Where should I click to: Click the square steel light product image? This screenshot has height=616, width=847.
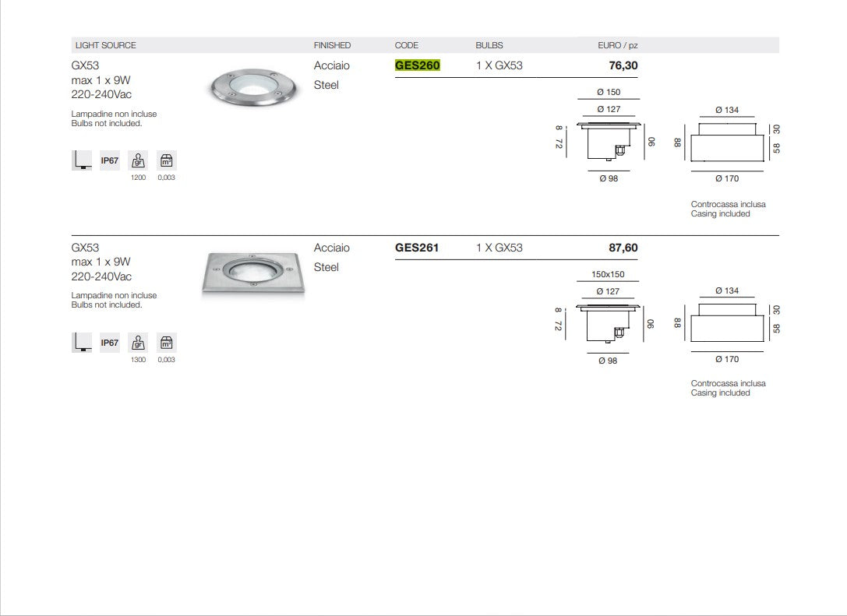(x=252, y=273)
